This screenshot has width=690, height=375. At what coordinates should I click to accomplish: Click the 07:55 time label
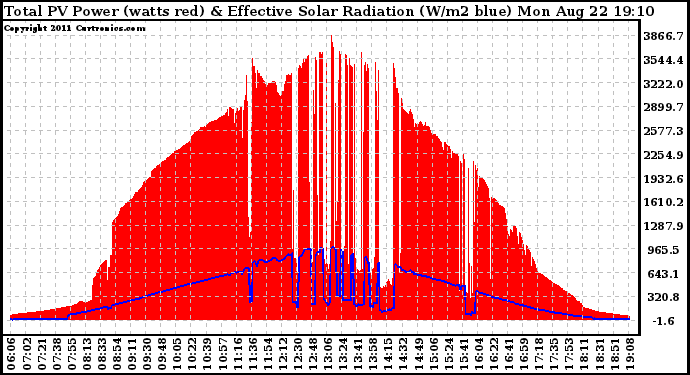[71, 354]
